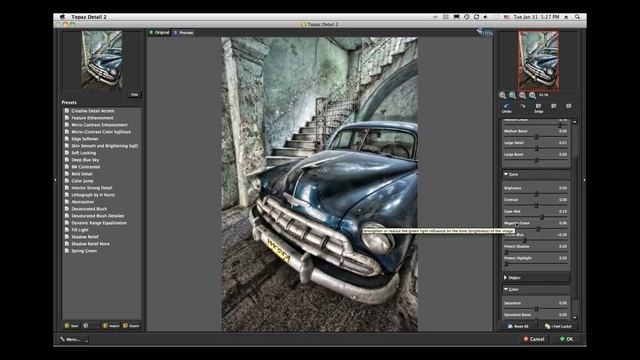
Task: Click the Save preset button
Action: [x=71, y=326]
